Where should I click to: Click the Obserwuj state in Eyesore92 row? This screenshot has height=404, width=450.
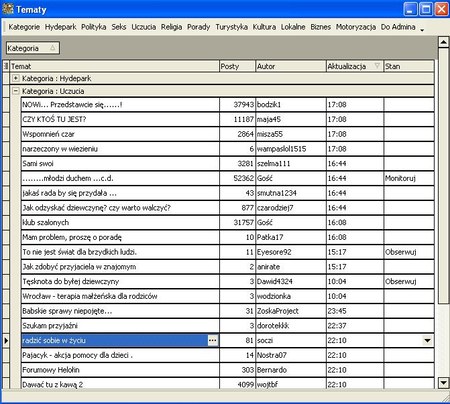[x=409, y=252]
